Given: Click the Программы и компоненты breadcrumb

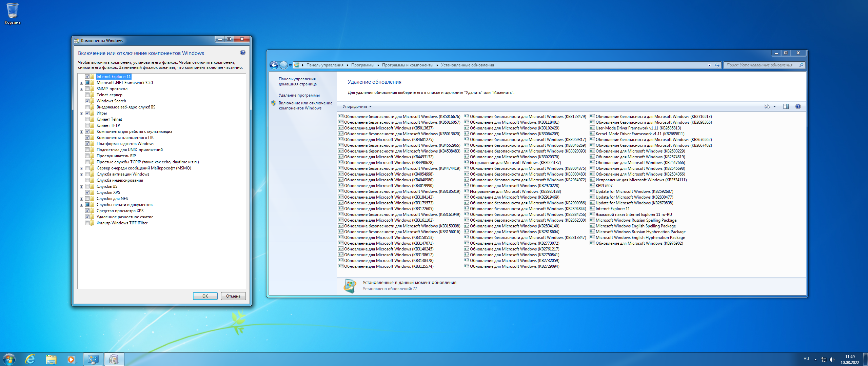Looking at the screenshot, I should [408, 65].
